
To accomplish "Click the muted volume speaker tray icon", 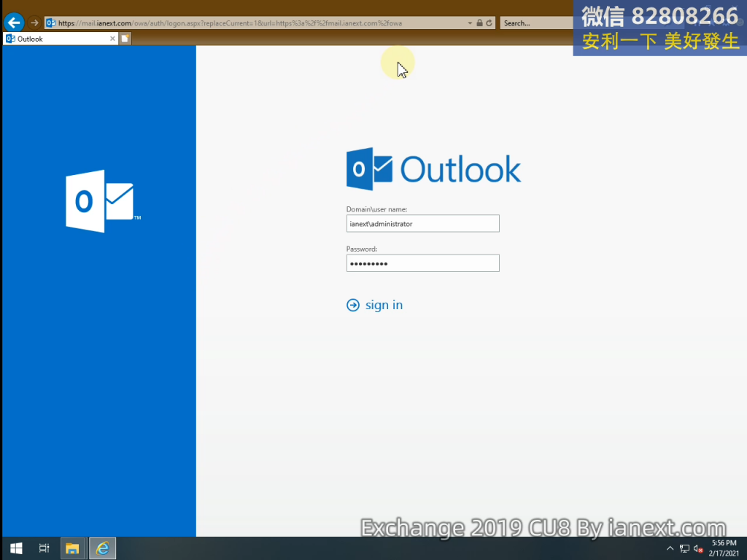I will tap(698, 548).
